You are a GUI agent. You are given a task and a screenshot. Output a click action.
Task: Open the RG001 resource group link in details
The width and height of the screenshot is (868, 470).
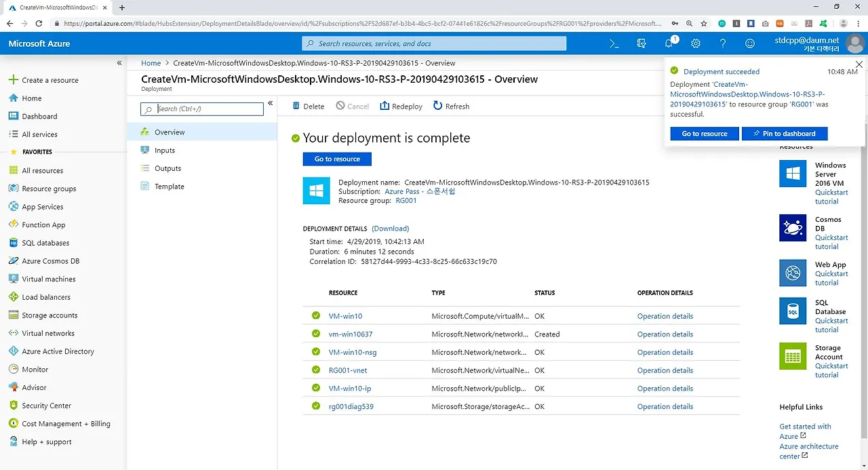pos(406,201)
